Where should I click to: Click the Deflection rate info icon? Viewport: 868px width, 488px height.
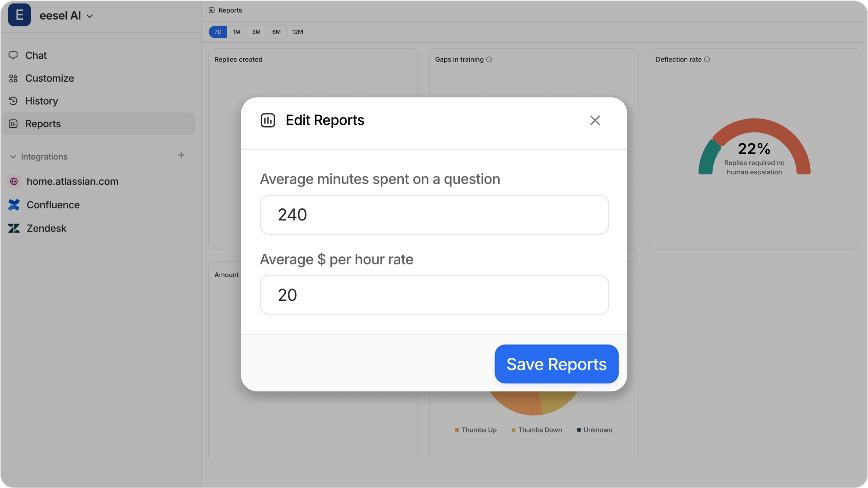[x=707, y=59]
